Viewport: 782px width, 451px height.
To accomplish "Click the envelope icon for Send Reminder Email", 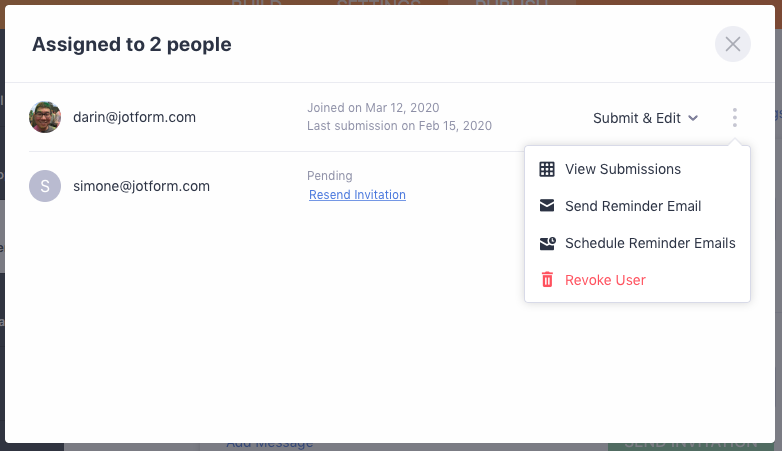I will coord(547,206).
